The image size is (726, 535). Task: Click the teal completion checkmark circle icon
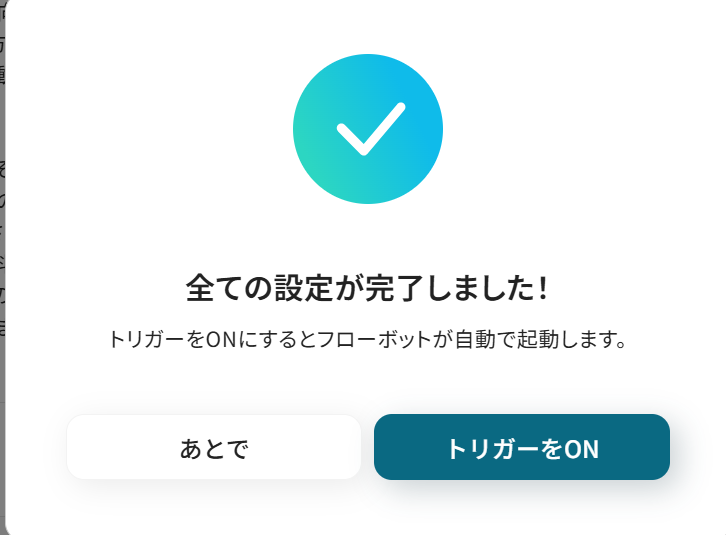coord(368,129)
